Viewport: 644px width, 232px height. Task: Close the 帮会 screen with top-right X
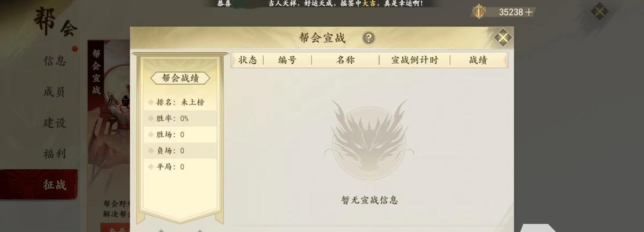(599, 11)
